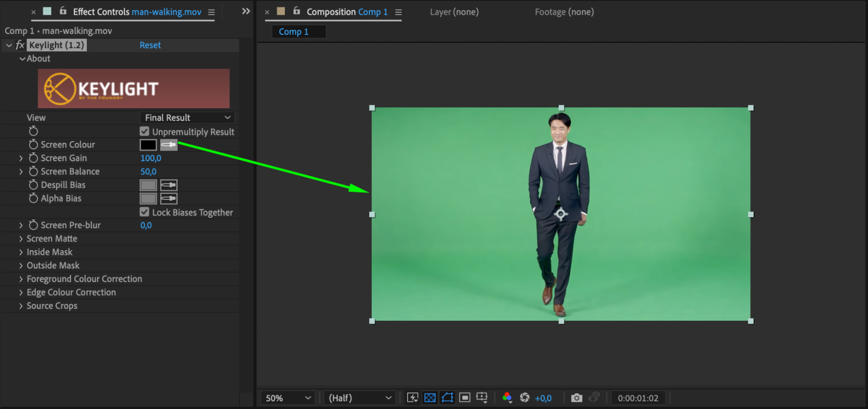Switch to the Layer (none) tab
Image resolution: width=868 pixels, height=409 pixels.
[x=454, y=12]
